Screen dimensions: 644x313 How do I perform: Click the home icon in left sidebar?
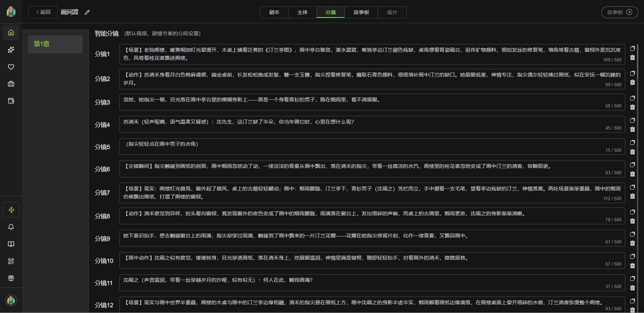[x=11, y=33]
